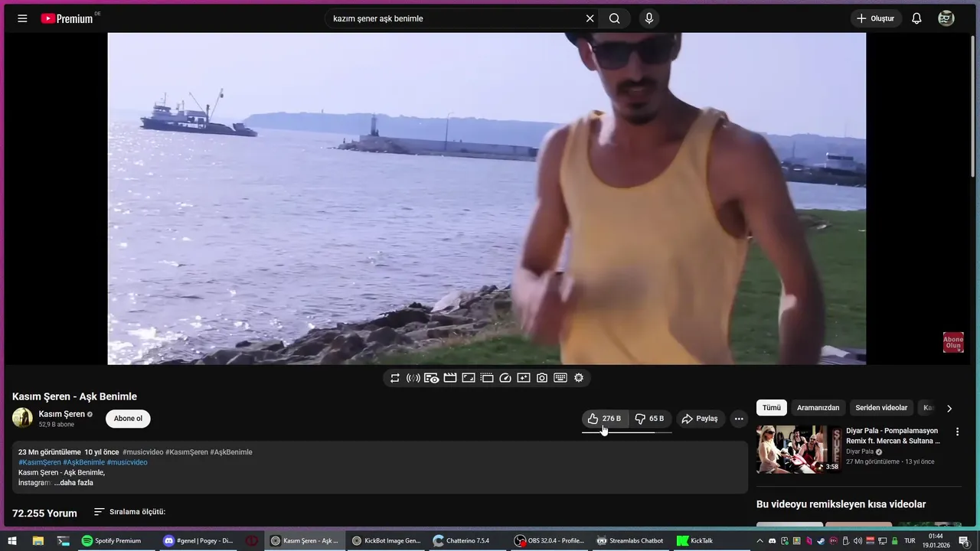Open File Explorer from the taskbar

38,541
